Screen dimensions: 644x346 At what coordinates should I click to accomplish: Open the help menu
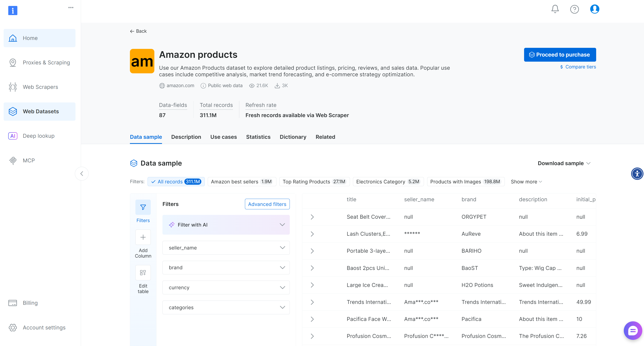tap(574, 9)
